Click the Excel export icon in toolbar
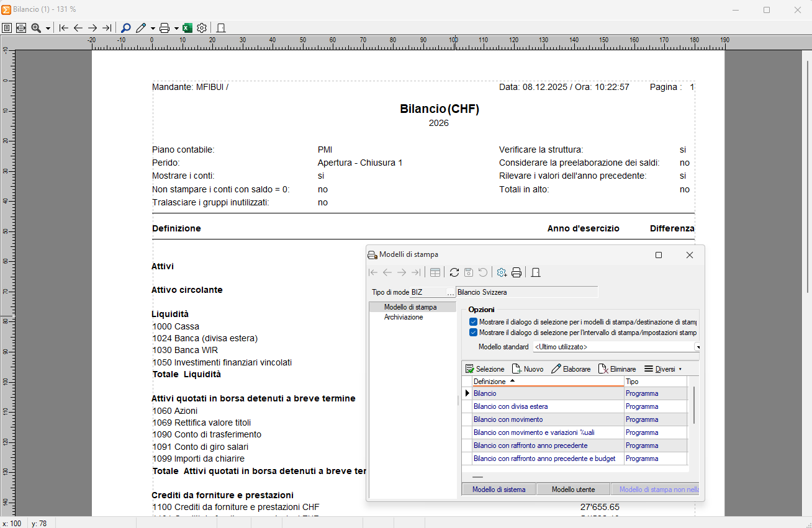Screen dimensions: 812x528 pos(187,28)
